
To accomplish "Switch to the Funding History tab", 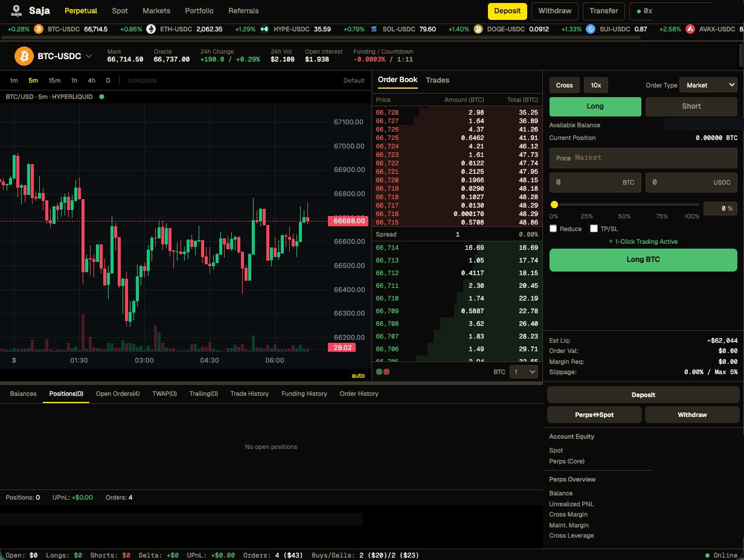I will 304,393.
